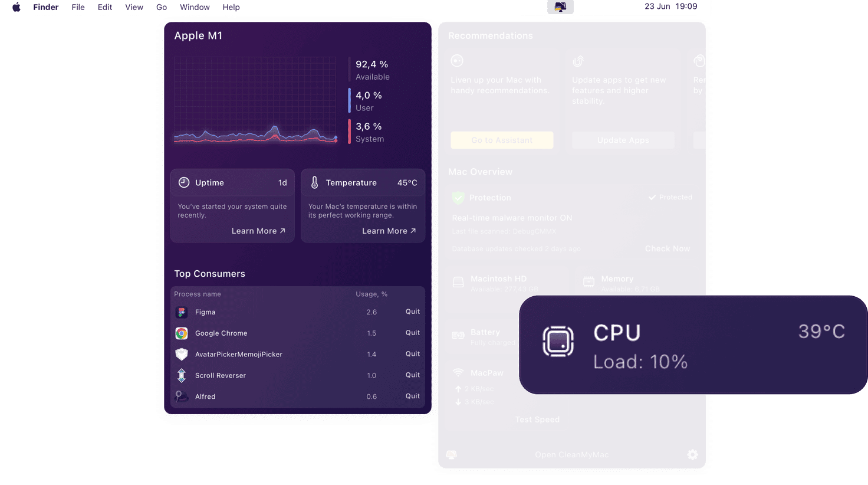The image size is (868, 485).
Task: Quit the Figma process
Action: pyautogui.click(x=413, y=312)
